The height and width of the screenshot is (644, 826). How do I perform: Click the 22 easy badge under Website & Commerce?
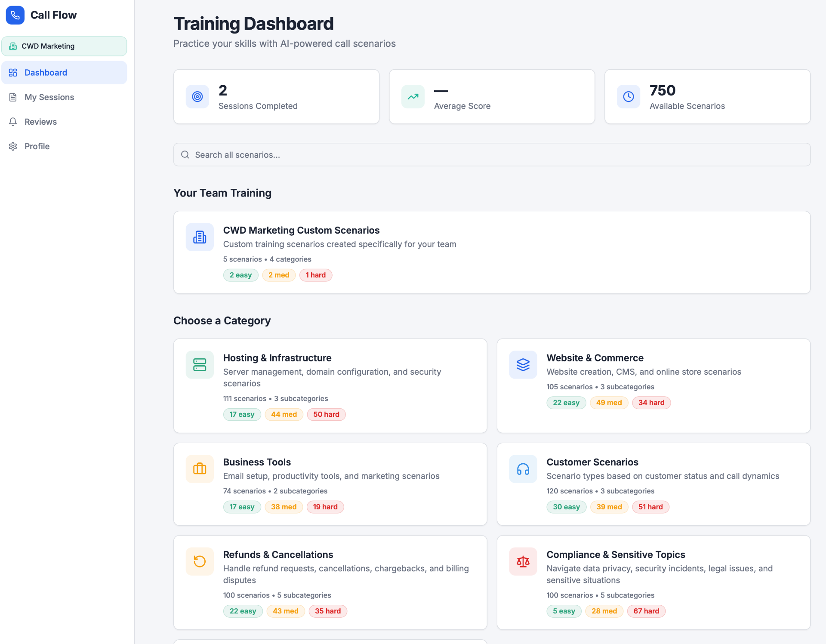(x=566, y=403)
